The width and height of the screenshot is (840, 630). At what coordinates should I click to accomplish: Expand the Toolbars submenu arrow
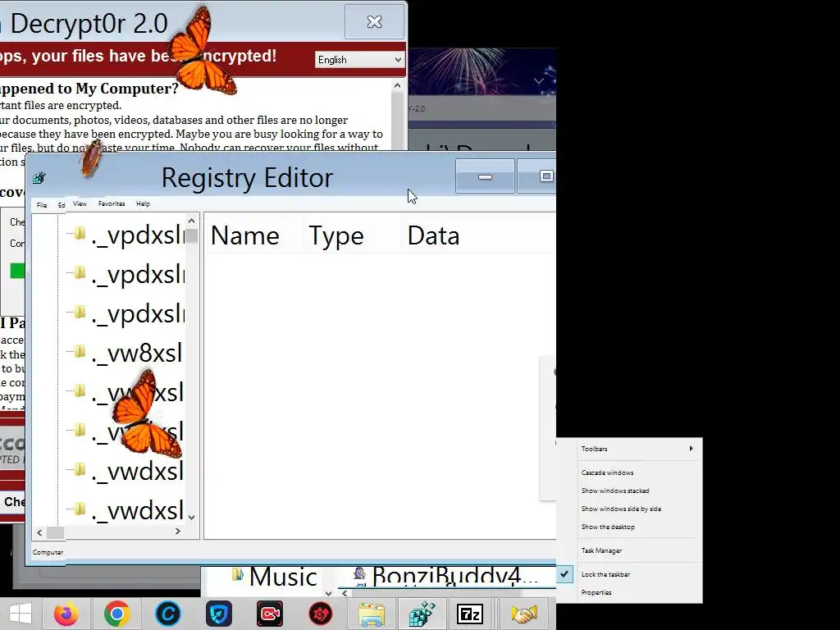(x=691, y=449)
